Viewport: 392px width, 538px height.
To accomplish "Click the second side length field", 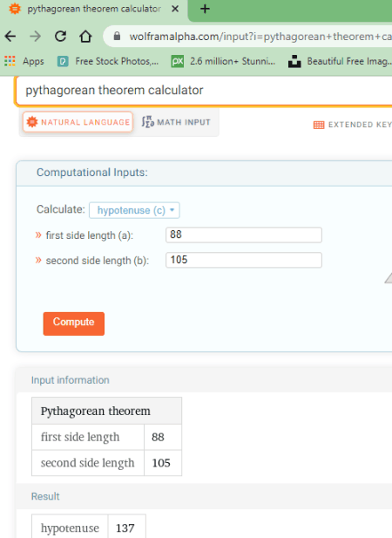I will click(244, 260).
